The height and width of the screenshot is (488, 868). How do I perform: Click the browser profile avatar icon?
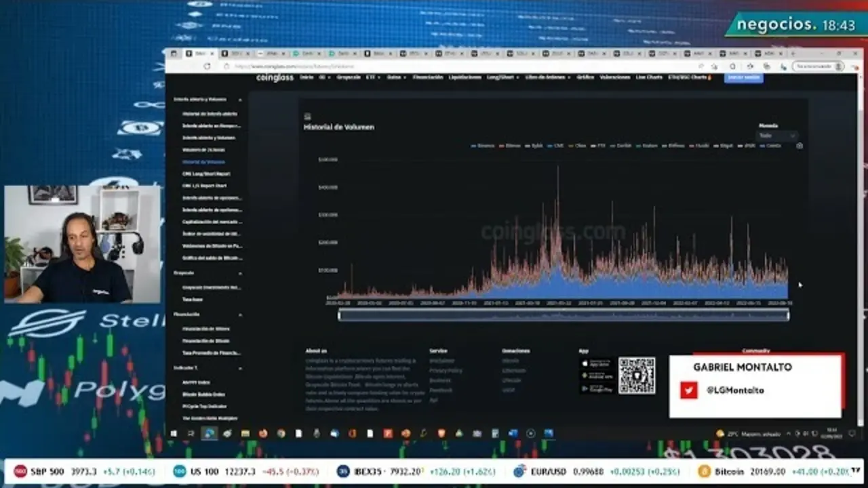point(839,66)
